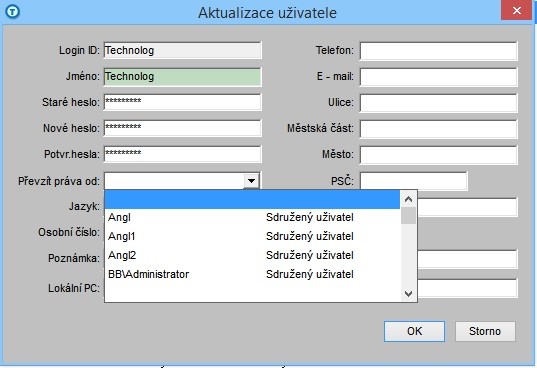Screen dimensions: 537x368
Task: Select Angl from the dropdown list
Action: click(252, 217)
